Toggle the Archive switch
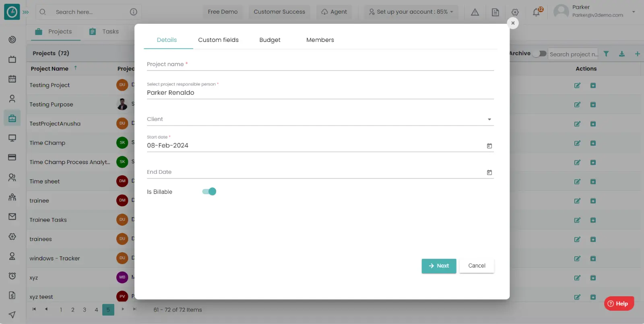Image resolution: width=644 pixels, height=324 pixels. point(539,54)
